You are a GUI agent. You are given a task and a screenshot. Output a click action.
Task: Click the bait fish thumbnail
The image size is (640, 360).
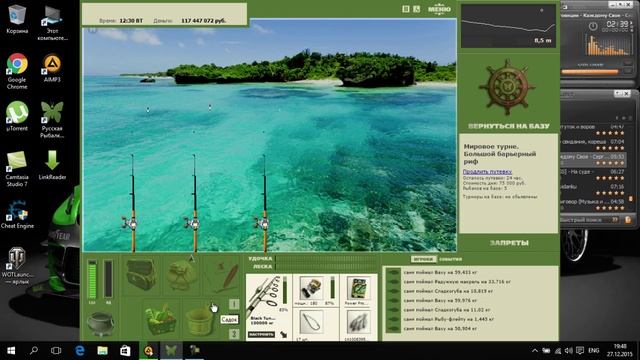(x=358, y=322)
